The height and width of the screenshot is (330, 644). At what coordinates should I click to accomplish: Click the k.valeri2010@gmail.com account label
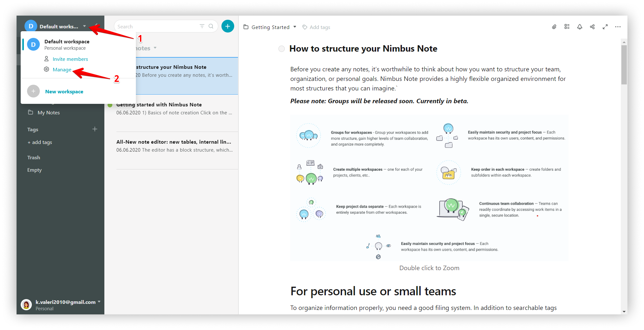point(66,302)
